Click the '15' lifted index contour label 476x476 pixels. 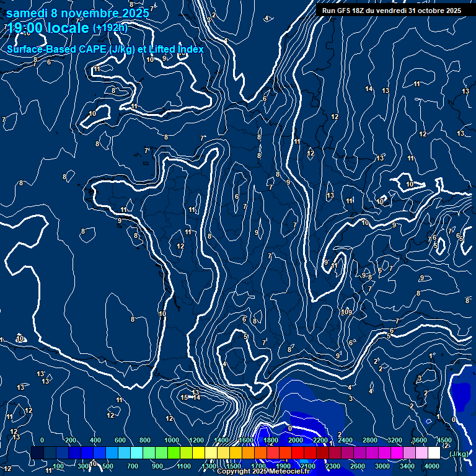[x=184, y=397]
